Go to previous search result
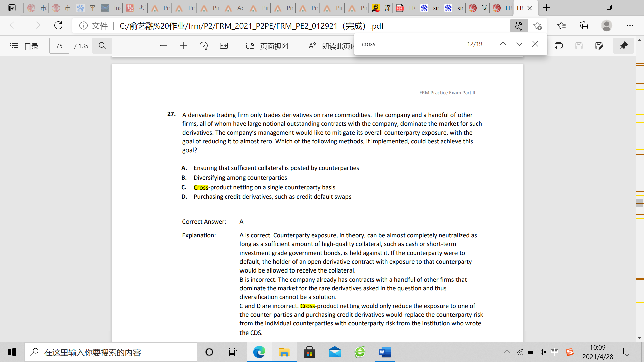 pos(503,44)
